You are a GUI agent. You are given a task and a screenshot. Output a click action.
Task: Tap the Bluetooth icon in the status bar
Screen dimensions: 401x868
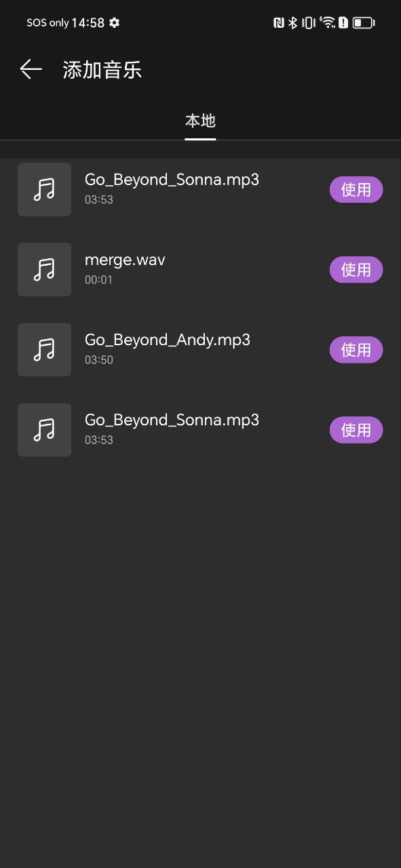[x=292, y=22]
